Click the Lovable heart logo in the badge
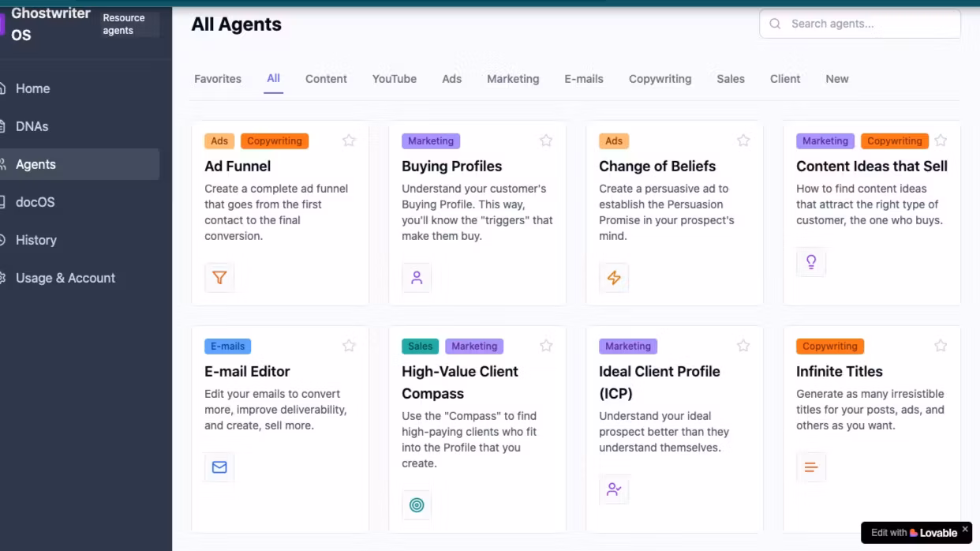The width and height of the screenshot is (980, 551). click(915, 533)
